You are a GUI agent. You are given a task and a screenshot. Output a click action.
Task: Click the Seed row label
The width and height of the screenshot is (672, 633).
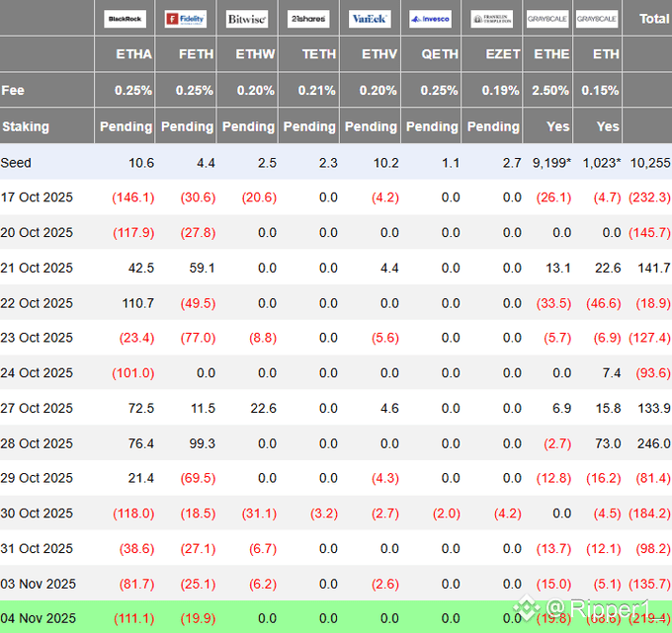coord(16,163)
